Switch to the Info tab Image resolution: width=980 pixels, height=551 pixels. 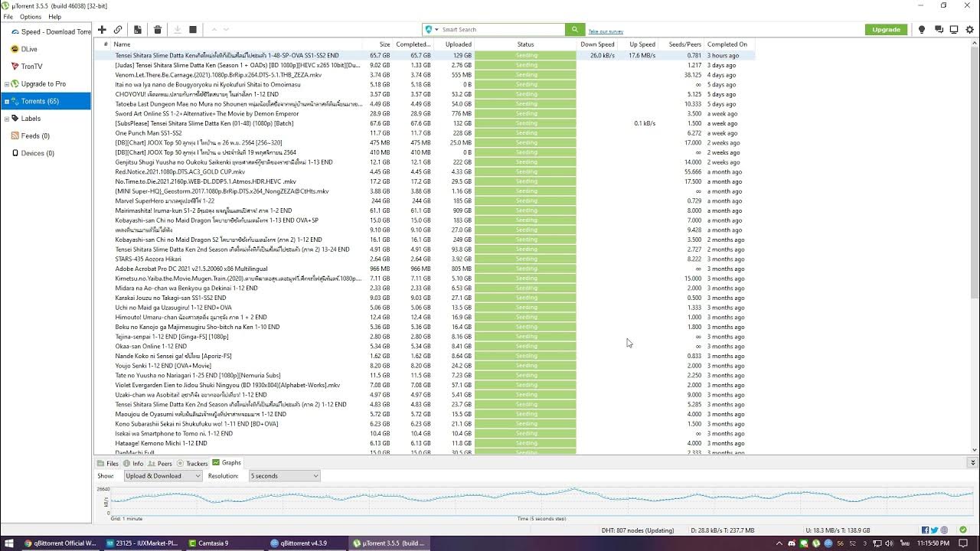click(133, 464)
